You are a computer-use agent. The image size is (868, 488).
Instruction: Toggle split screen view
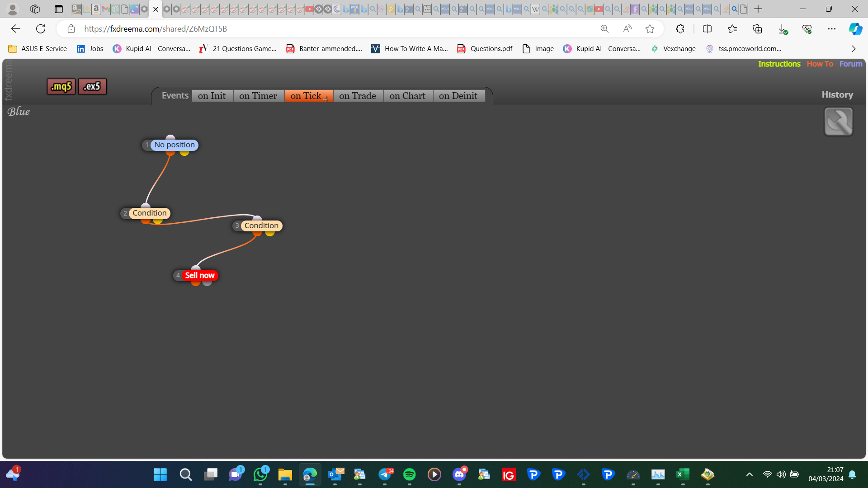pyautogui.click(x=707, y=29)
